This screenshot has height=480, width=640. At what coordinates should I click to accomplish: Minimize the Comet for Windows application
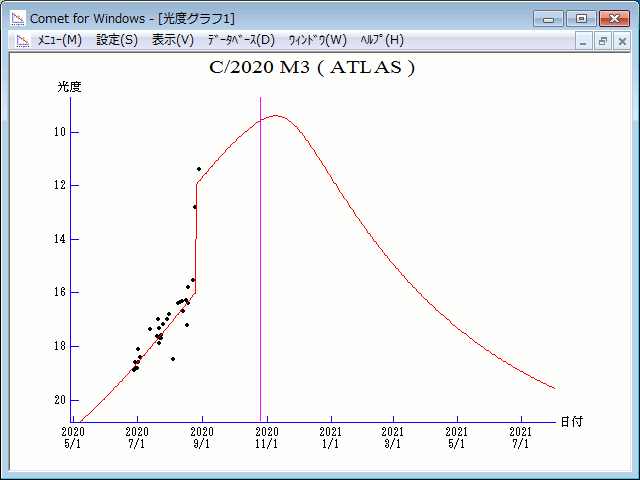coord(549,18)
